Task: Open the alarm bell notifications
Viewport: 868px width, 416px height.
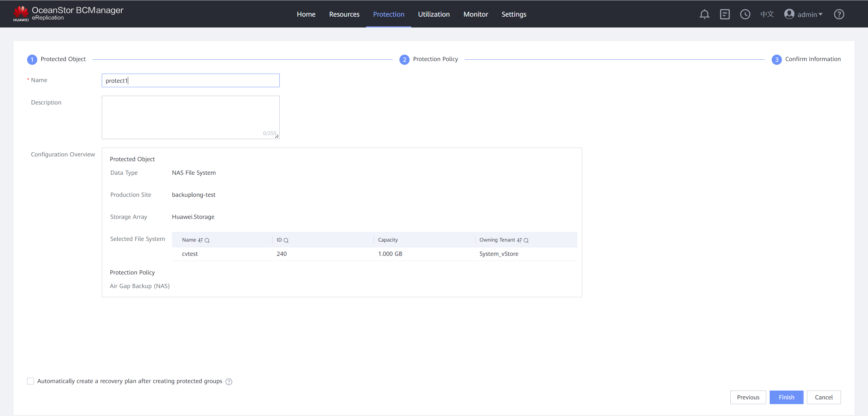Action: (704, 14)
